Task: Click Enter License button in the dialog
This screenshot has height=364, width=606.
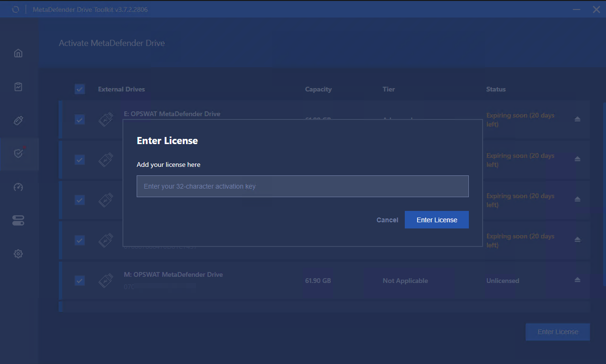Action: point(437,220)
